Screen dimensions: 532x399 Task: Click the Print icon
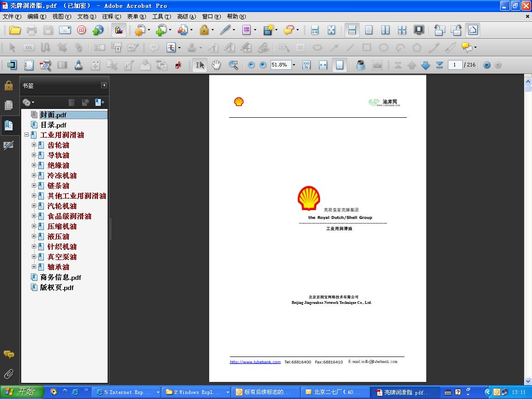31,30
